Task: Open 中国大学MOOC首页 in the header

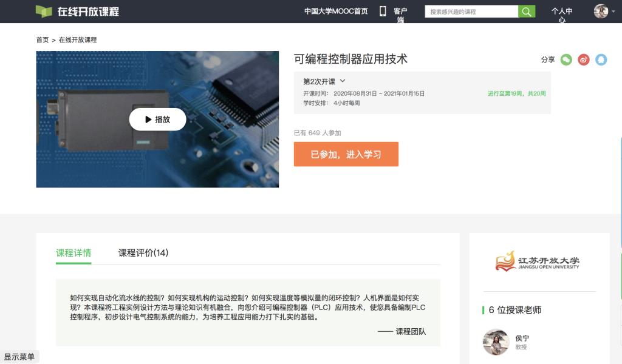Action: click(x=336, y=12)
